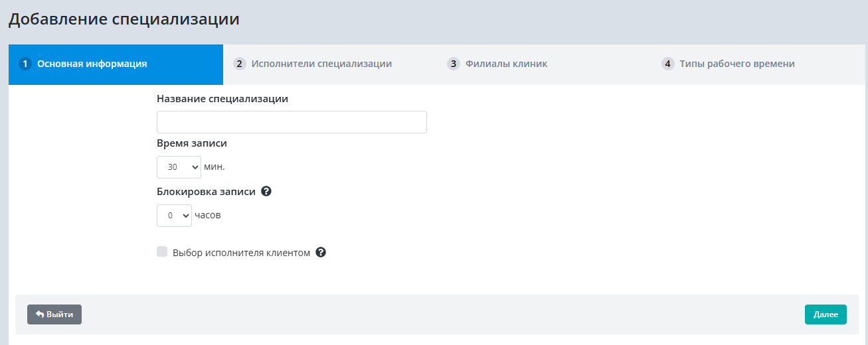Viewport: 868px width, 345px height.
Task: Open the Время записи minutes dropdown
Action: point(179,167)
